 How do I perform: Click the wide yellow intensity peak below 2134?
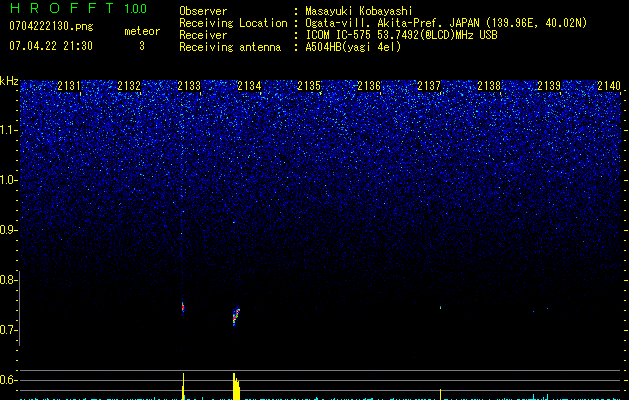(236, 386)
